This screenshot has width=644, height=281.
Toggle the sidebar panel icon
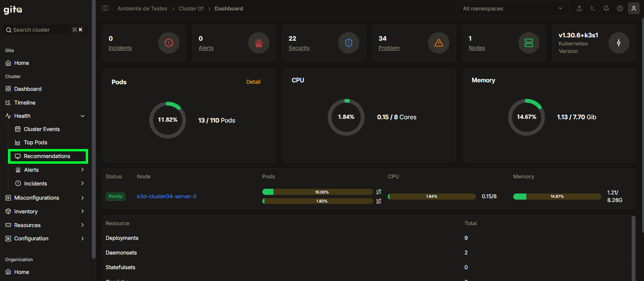[105, 9]
